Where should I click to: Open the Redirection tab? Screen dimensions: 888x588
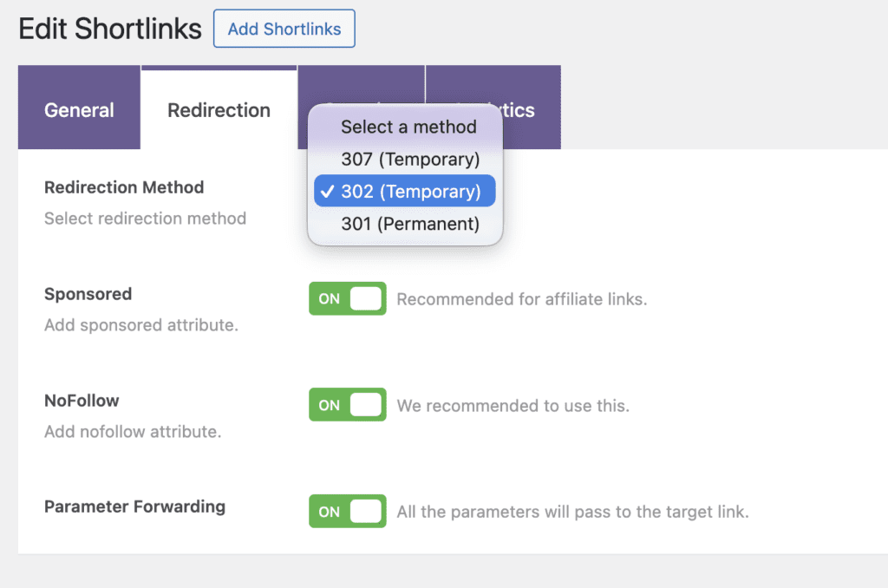pos(219,110)
